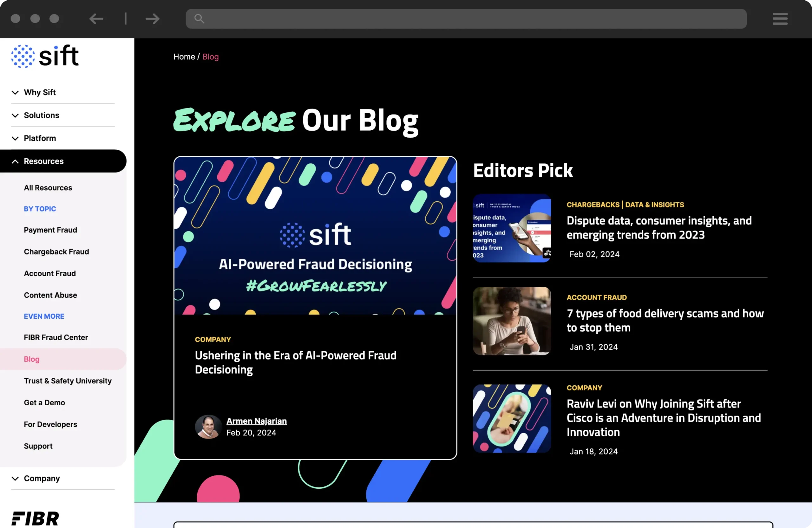This screenshot has height=528, width=812.
Task: Click the Feb 02, 2024 date
Action: (594, 254)
